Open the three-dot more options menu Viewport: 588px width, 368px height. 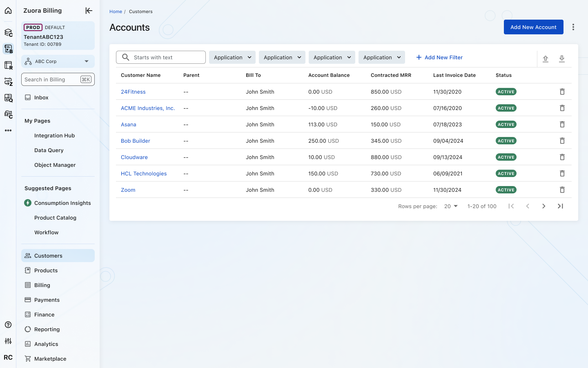tap(573, 27)
